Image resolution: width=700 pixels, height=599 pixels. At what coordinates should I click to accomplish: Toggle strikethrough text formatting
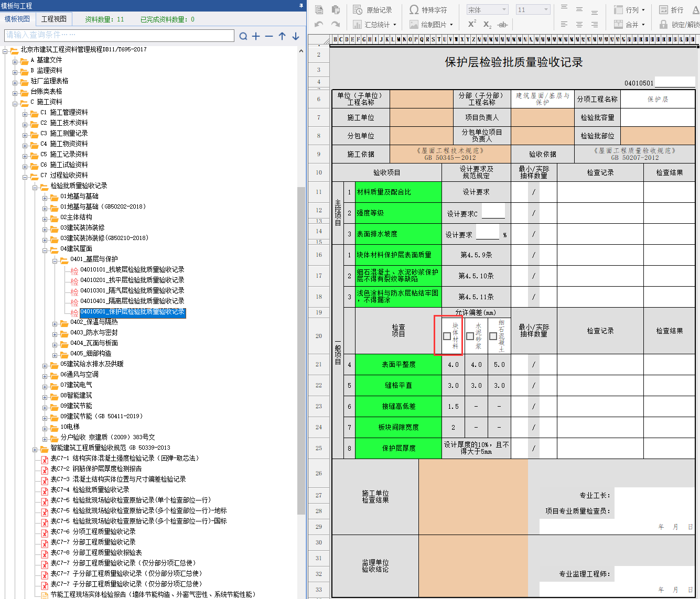502,25
